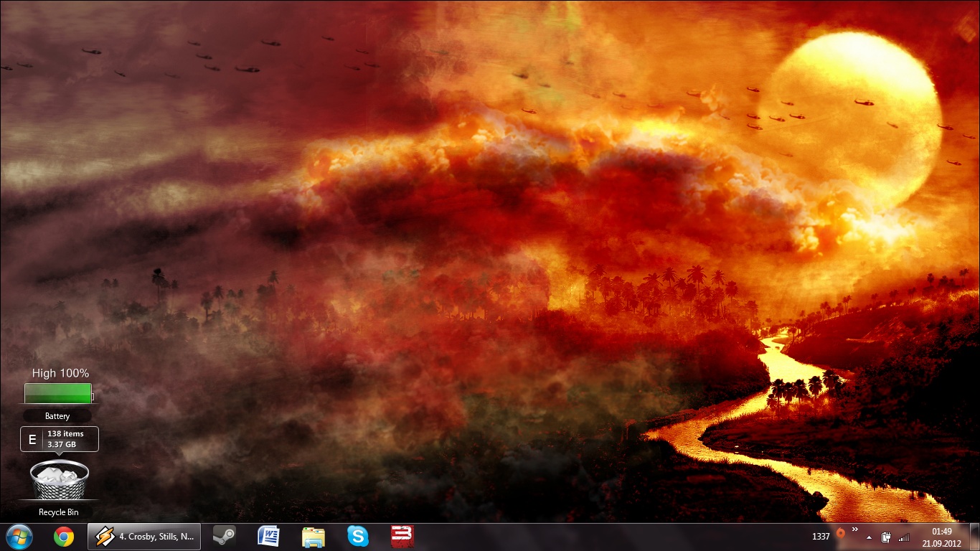Open Microsoft Word from the taskbar

pos(268,537)
